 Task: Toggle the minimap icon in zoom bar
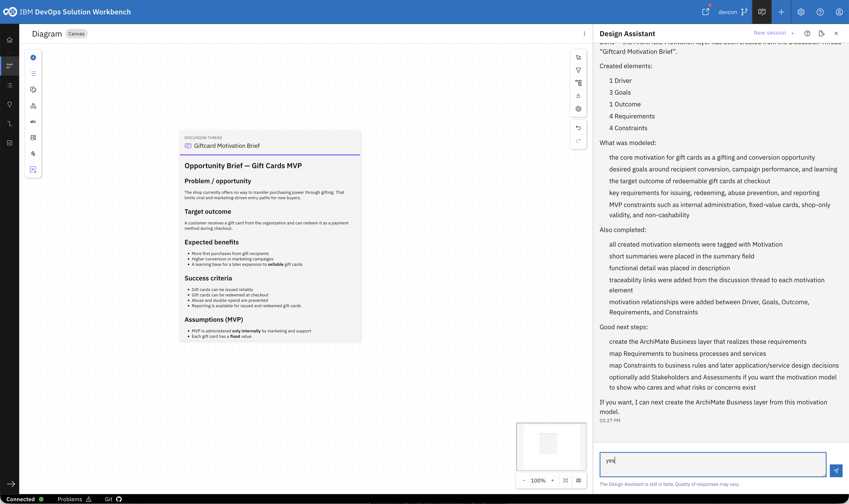pos(578,481)
